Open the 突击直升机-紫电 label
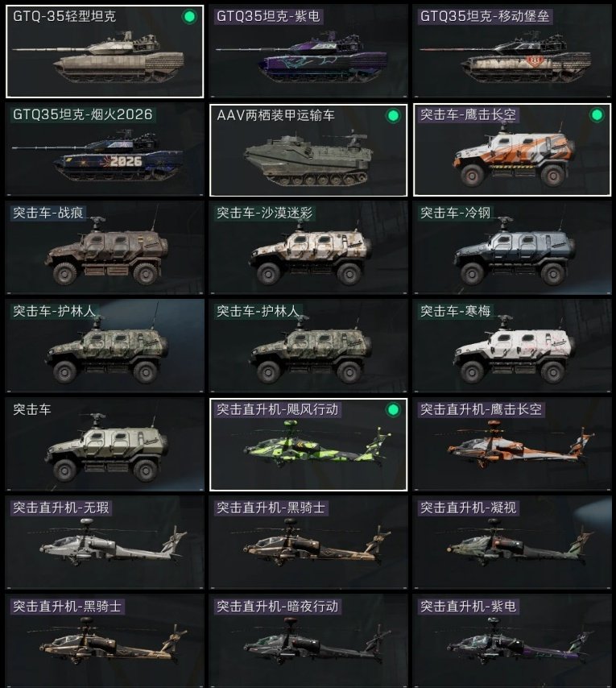The image size is (616, 688). (x=469, y=607)
